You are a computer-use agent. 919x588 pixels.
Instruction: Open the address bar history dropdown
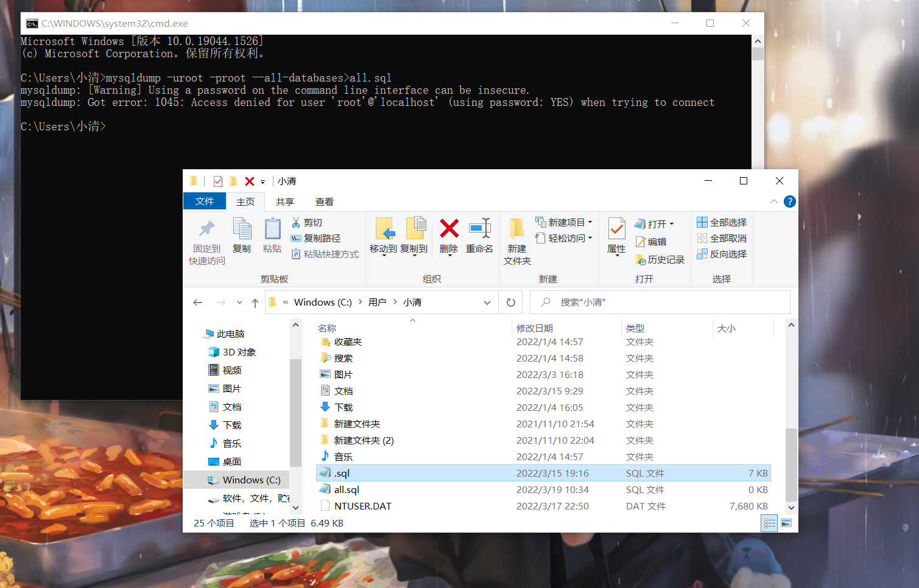point(487,303)
